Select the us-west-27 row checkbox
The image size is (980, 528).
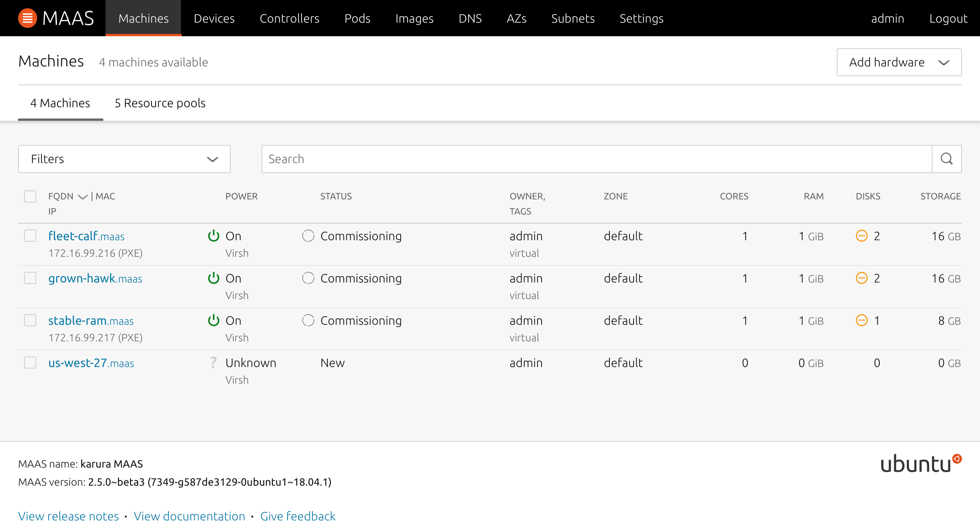click(30, 362)
